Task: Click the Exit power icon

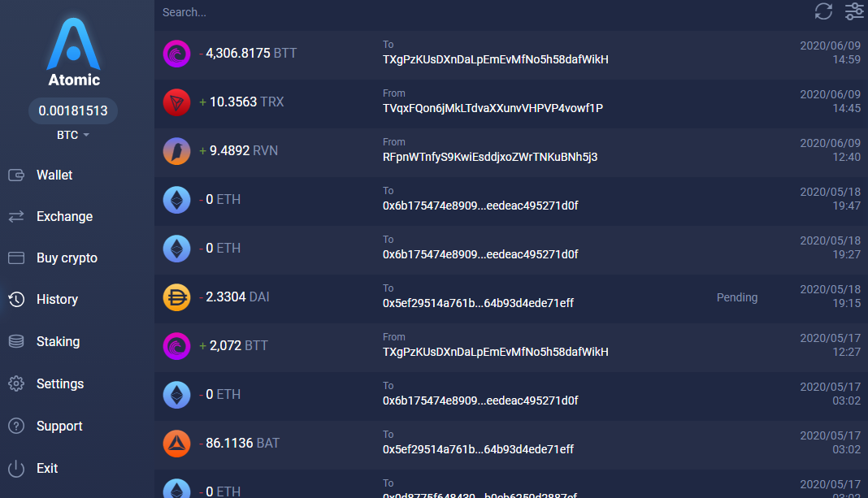Action: coord(16,468)
